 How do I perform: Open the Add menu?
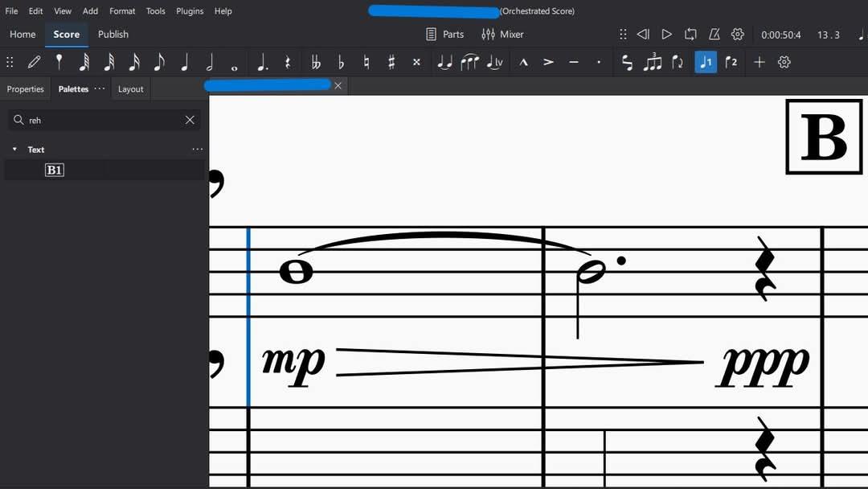pos(90,11)
